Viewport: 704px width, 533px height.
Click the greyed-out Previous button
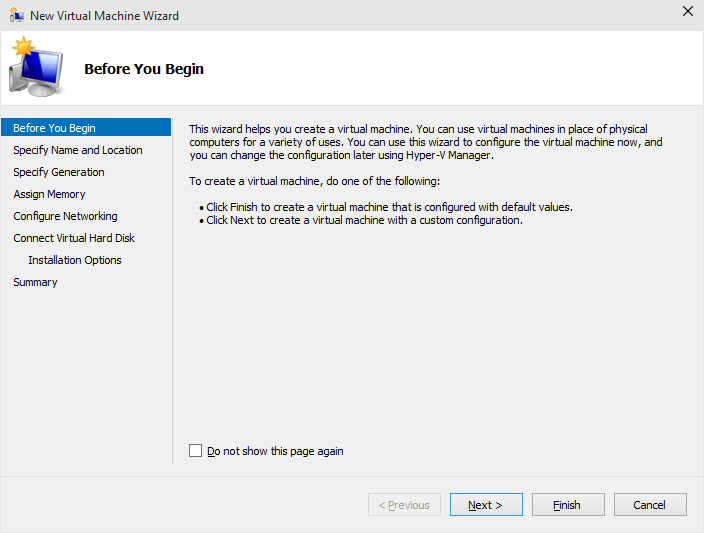[404, 505]
